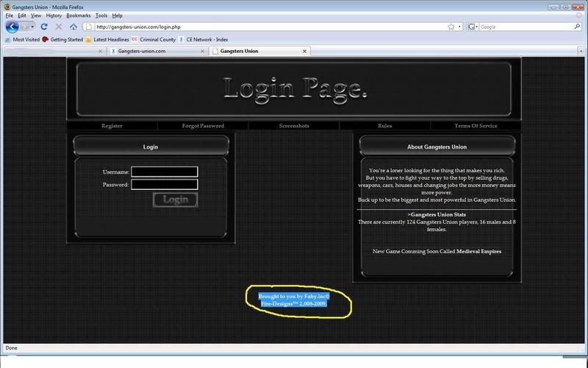Viewport: 588px width, 368px height.
Task: Open the Register page link
Action: [x=112, y=126]
